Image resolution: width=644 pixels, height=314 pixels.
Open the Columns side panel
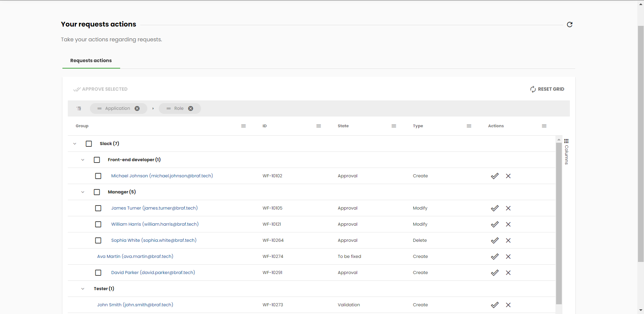click(566, 152)
